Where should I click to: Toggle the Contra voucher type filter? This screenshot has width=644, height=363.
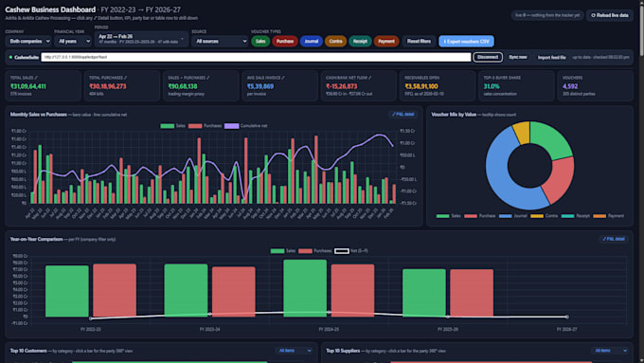tap(335, 41)
